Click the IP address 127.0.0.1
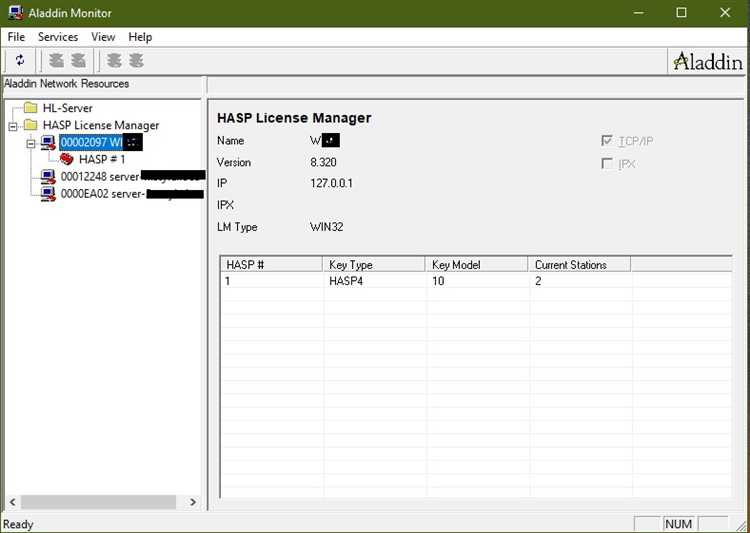The image size is (750, 533). [331, 183]
